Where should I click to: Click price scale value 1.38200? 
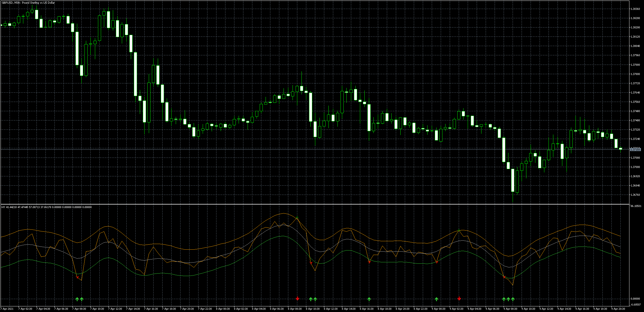tap(635, 28)
